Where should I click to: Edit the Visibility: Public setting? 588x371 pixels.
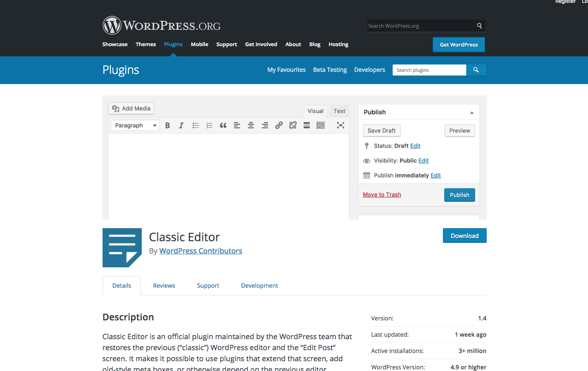click(x=423, y=160)
